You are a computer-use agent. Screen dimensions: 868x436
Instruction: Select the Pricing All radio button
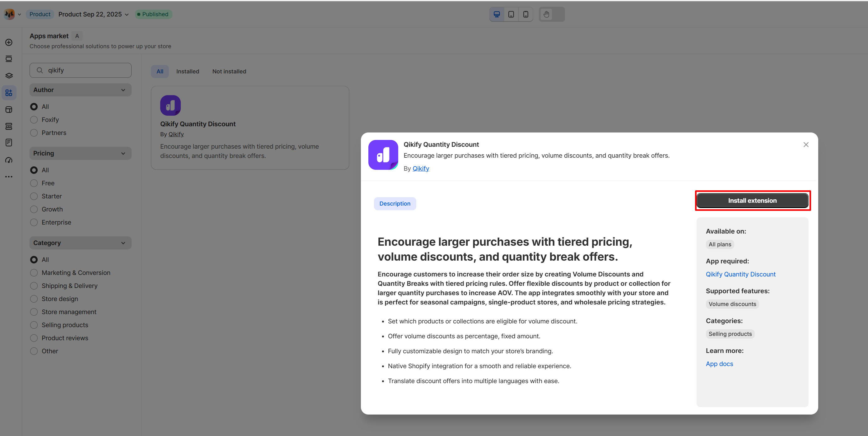click(34, 170)
